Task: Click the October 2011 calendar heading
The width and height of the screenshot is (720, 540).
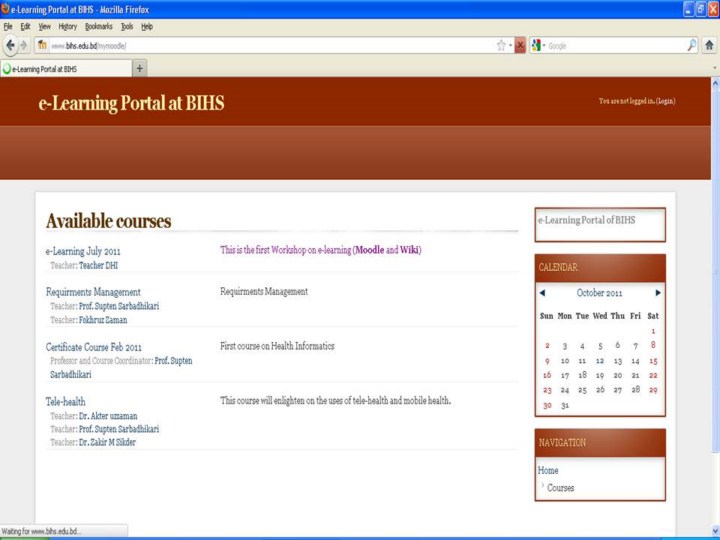Action: (600, 293)
